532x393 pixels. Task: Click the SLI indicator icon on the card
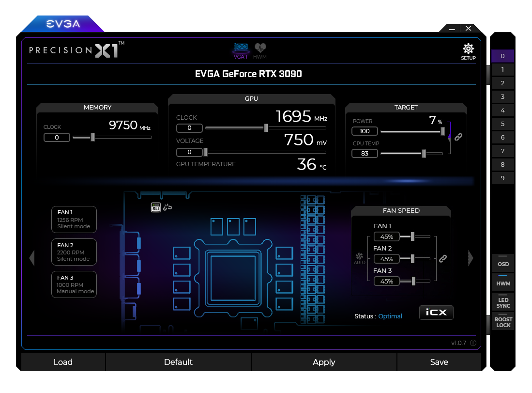(x=155, y=207)
